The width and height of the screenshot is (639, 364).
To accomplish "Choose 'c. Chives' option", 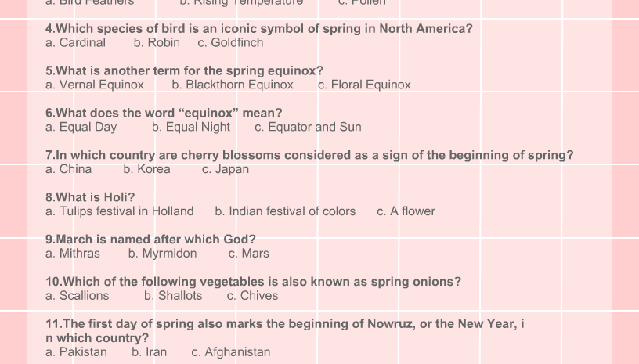I will point(252,296).
